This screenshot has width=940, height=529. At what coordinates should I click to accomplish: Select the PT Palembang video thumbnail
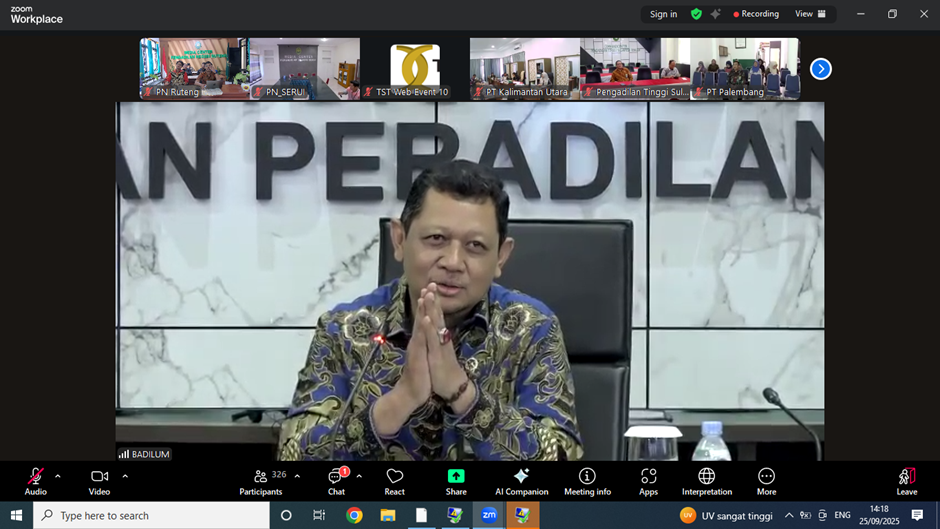745,68
